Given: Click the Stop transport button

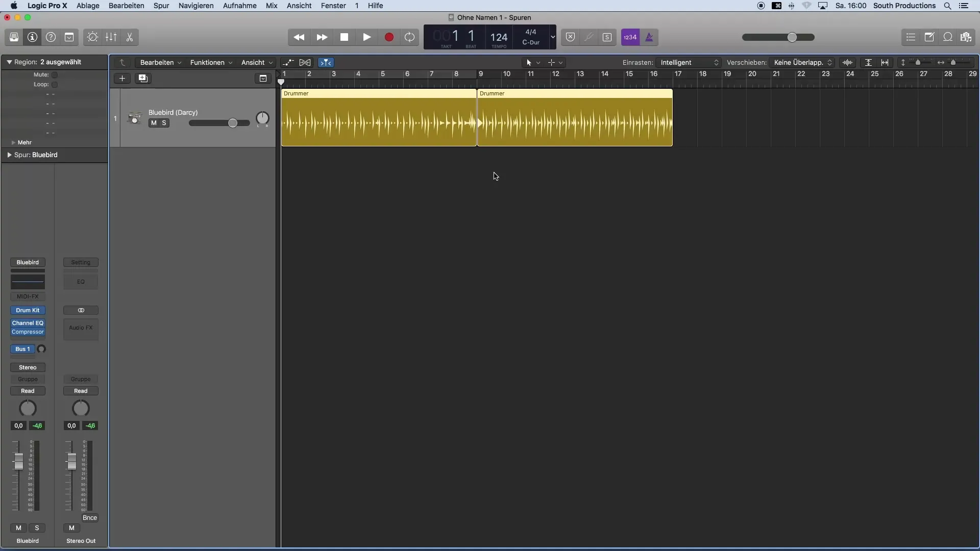Looking at the screenshot, I should pyautogui.click(x=345, y=37).
